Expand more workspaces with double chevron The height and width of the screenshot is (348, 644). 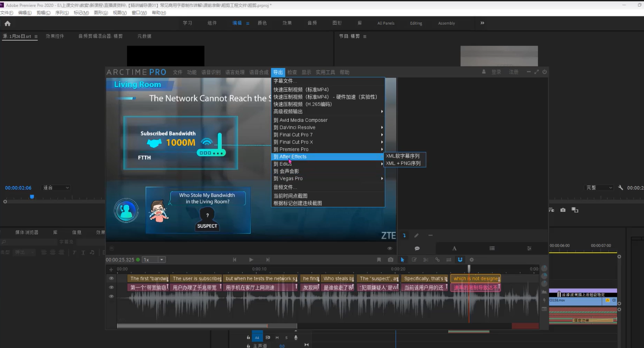pos(482,23)
